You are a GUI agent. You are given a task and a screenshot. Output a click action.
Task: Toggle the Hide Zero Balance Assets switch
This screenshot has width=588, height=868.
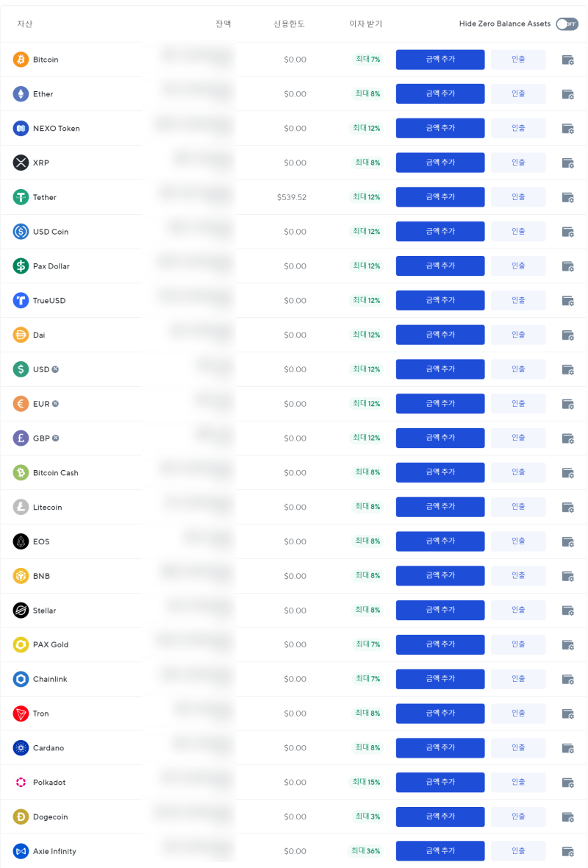click(x=567, y=24)
